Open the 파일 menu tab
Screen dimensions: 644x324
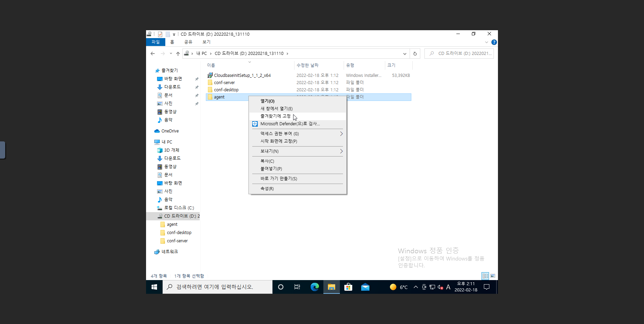coord(156,42)
